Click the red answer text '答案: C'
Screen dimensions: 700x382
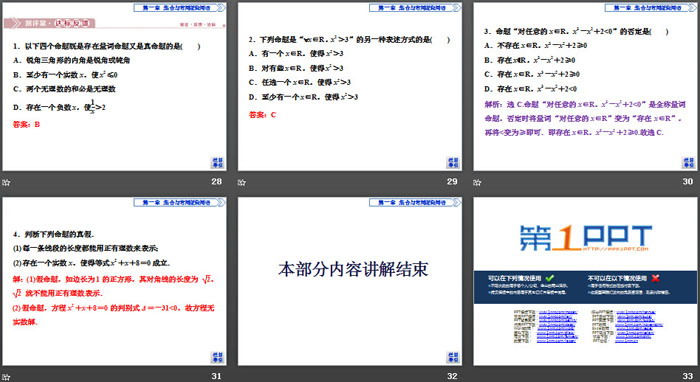(262, 115)
